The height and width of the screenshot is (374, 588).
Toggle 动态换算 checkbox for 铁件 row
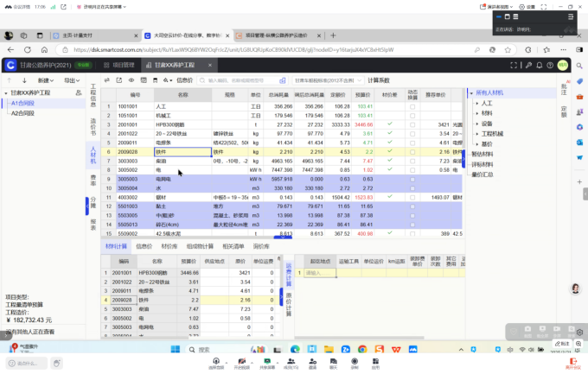412,152
